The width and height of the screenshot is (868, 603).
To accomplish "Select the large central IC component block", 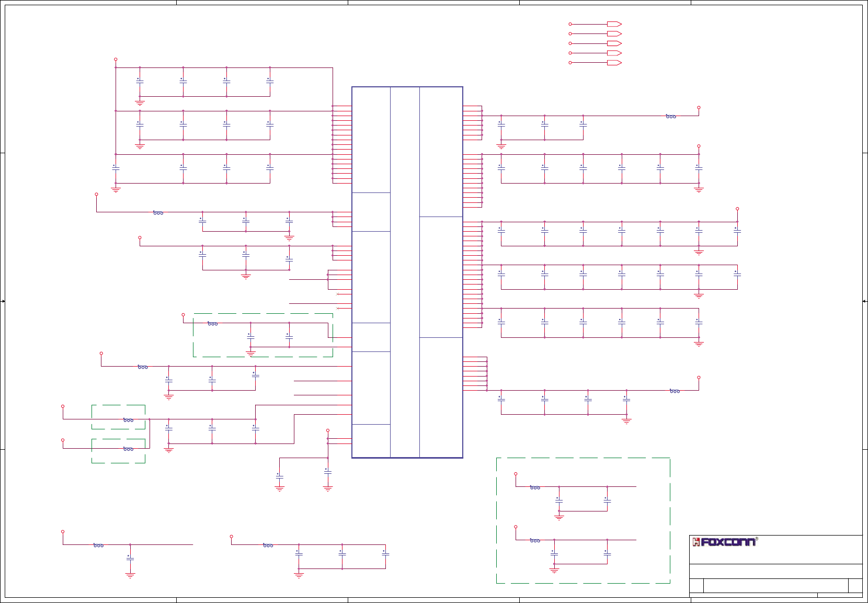I will tap(407, 272).
